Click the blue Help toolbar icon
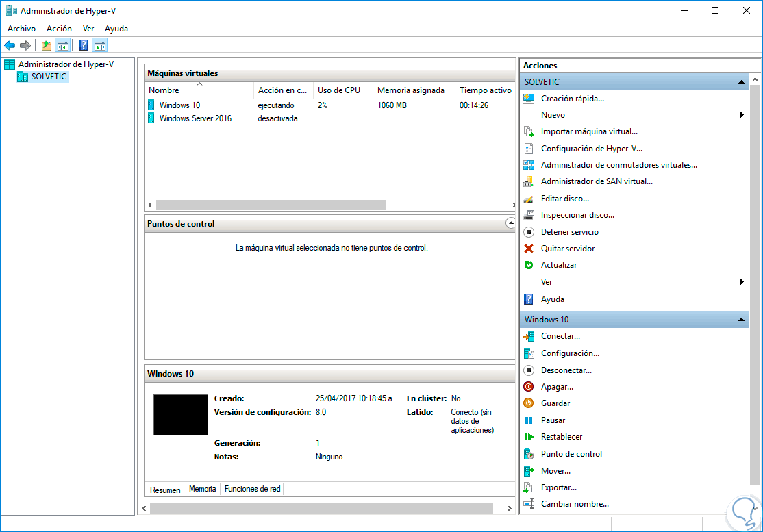763x532 pixels. click(x=83, y=46)
